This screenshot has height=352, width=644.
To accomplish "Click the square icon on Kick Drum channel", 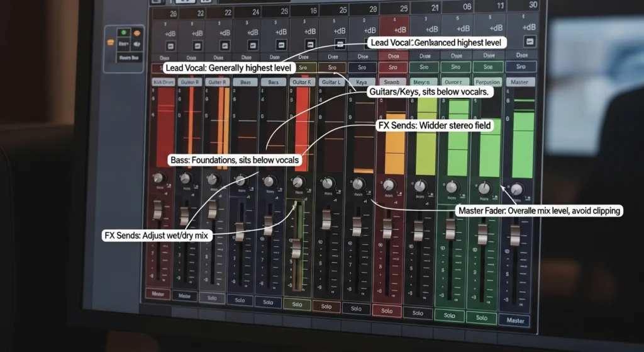I will click(170, 46).
